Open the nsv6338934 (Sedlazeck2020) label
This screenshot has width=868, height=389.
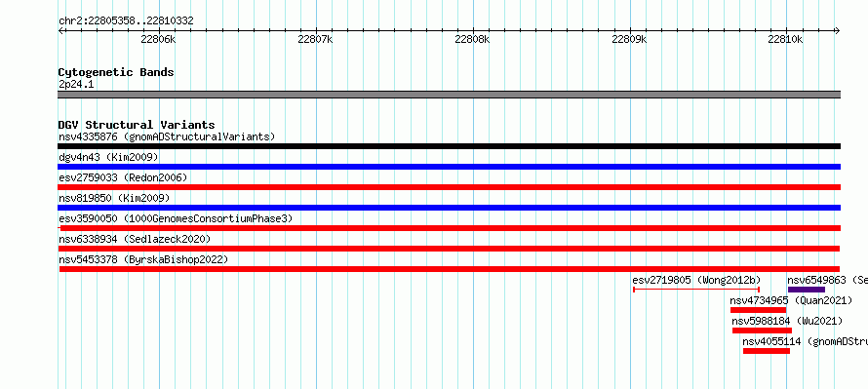[x=135, y=239]
